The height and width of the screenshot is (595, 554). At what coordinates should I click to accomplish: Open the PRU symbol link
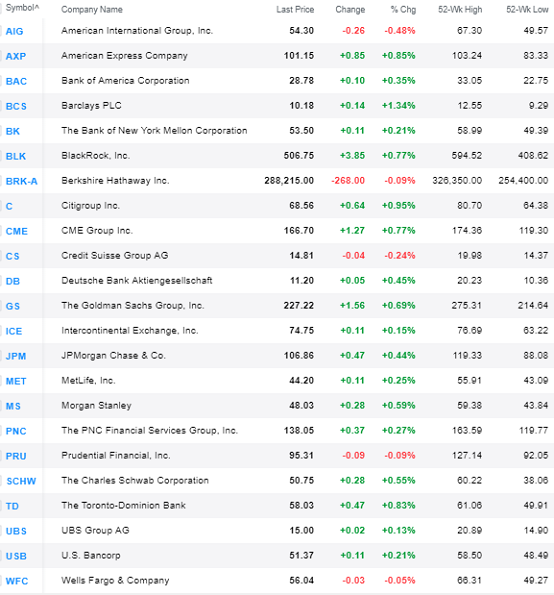tap(16, 456)
